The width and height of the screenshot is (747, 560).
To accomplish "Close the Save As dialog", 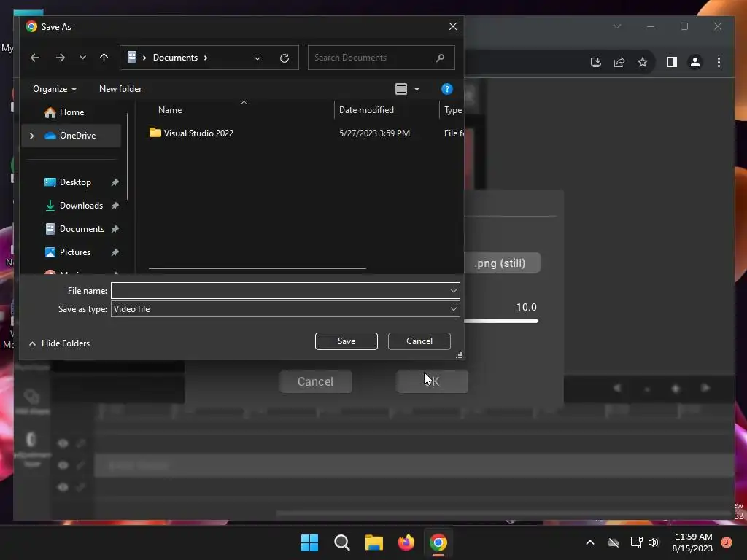I will 452,27.
